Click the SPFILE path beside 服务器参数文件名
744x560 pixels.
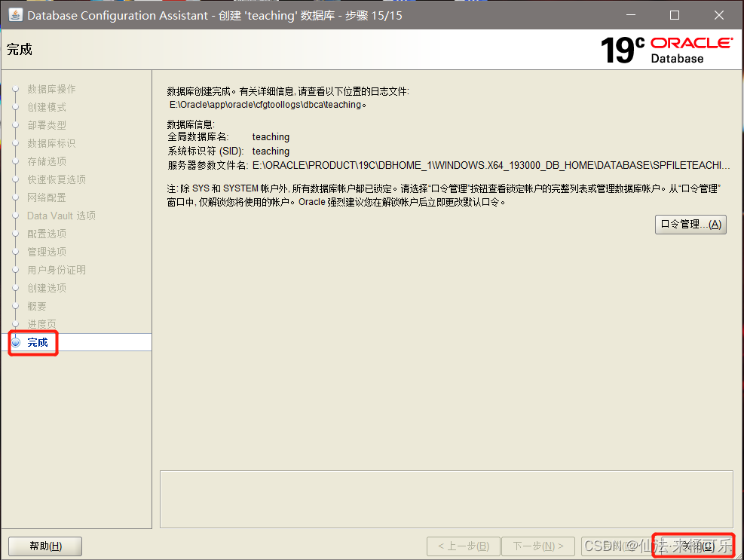[x=491, y=165]
